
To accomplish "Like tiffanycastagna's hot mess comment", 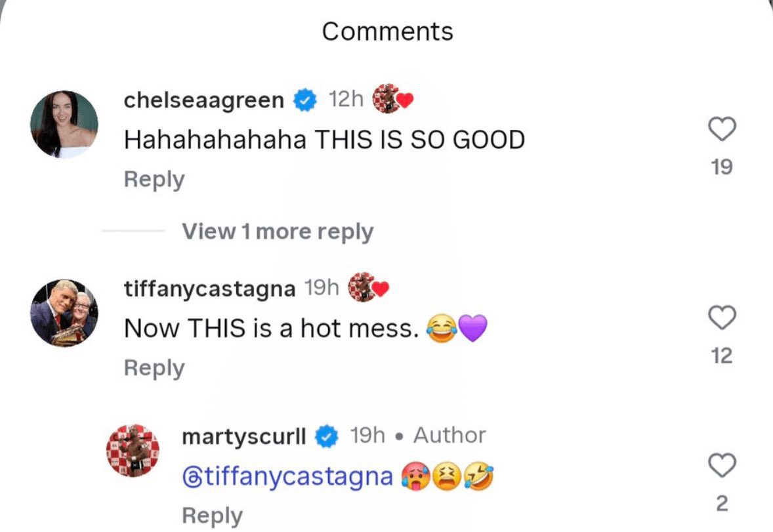I will coord(722,318).
